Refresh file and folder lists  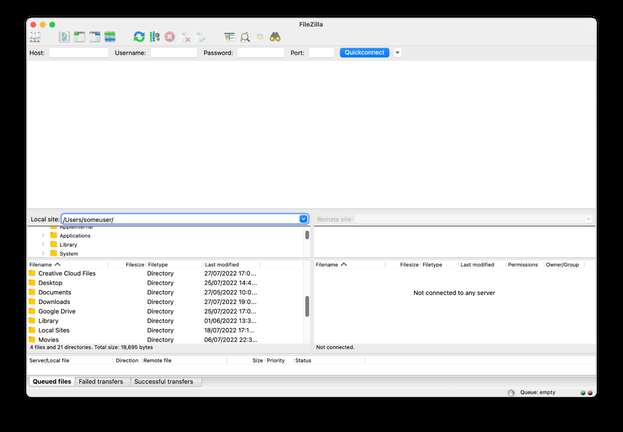139,37
